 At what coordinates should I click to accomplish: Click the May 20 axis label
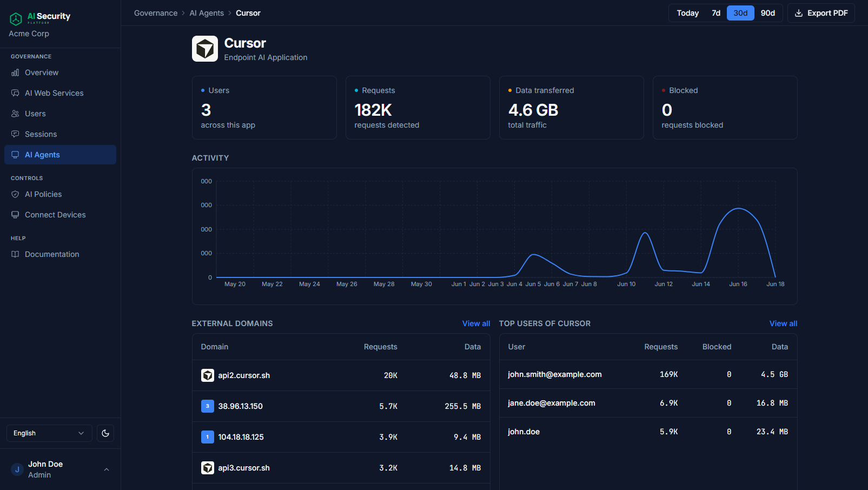click(x=235, y=284)
